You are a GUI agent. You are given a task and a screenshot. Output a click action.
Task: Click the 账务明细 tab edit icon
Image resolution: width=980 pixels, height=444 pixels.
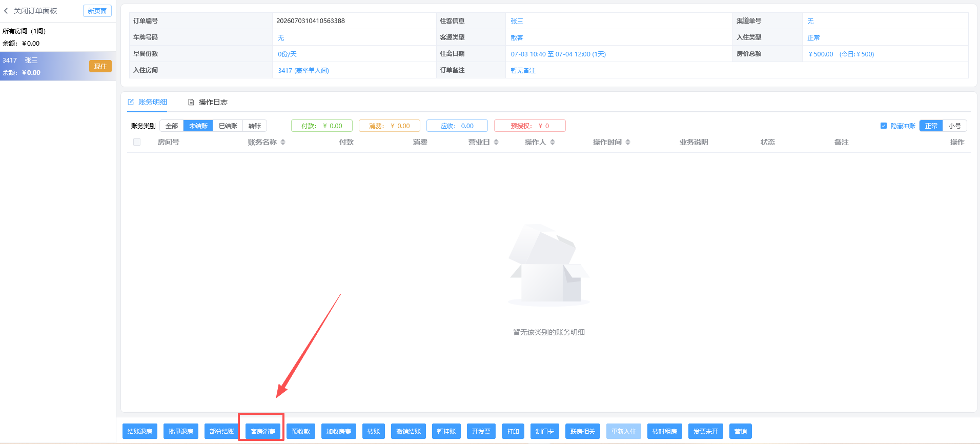point(131,102)
